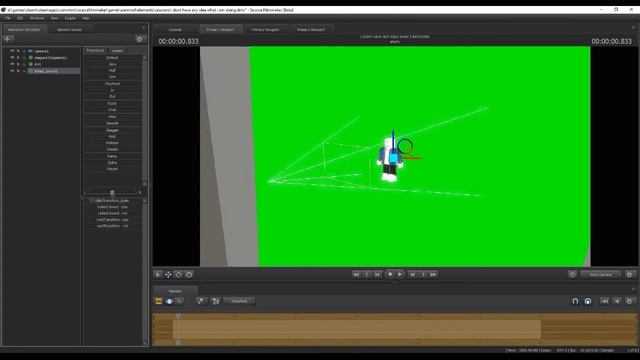Apply the Zero procedural preset

(112, 64)
